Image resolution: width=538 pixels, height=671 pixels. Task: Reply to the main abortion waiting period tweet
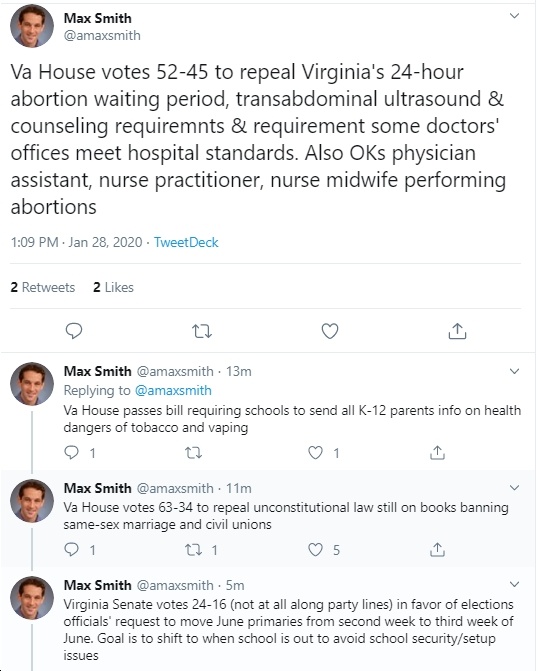[x=74, y=331]
